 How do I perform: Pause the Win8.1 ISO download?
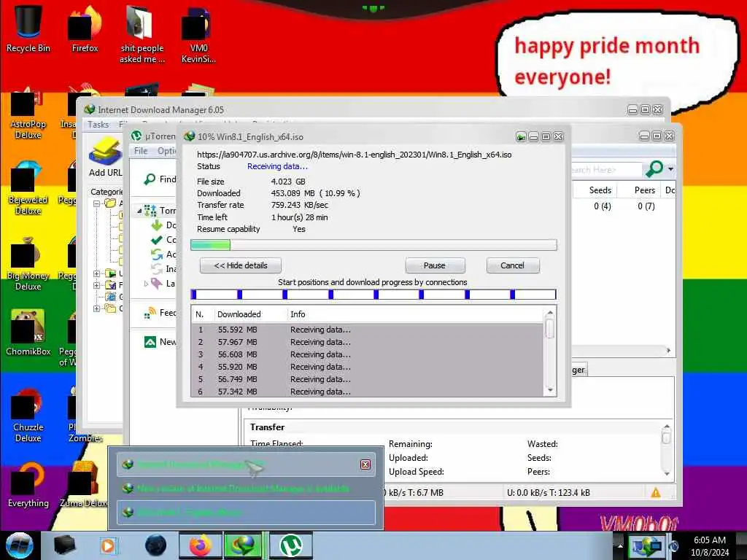click(x=435, y=265)
